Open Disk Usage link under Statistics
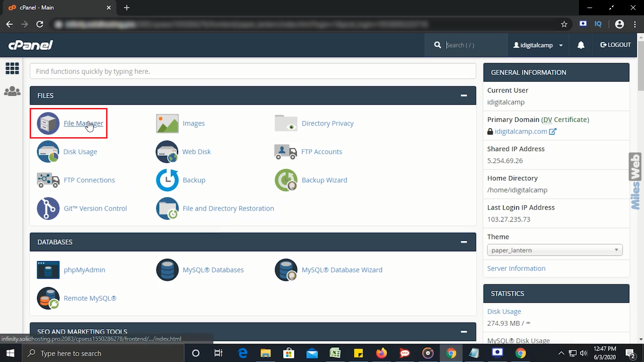Image resolution: width=644 pixels, height=362 pixels. [504, 312]
